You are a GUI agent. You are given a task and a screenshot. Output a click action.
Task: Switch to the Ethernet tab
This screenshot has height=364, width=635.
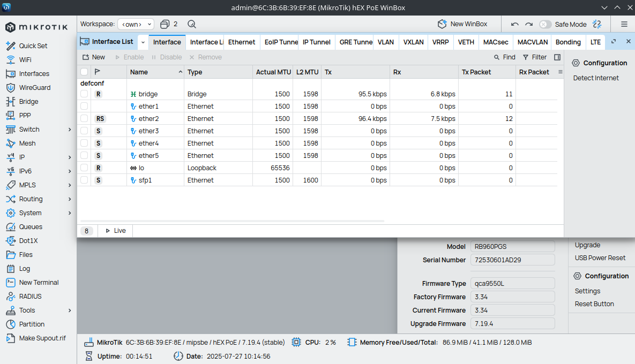[242, 42]
